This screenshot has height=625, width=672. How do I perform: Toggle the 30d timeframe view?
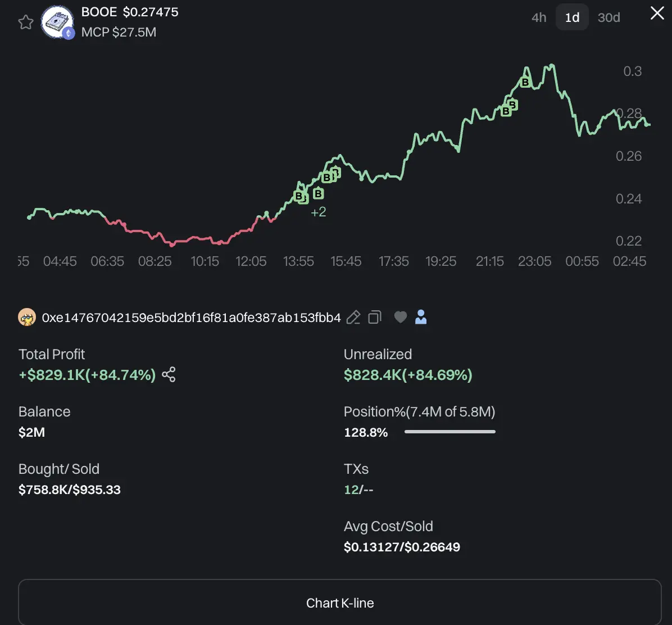pyautogui.click(x=609, y=17)
